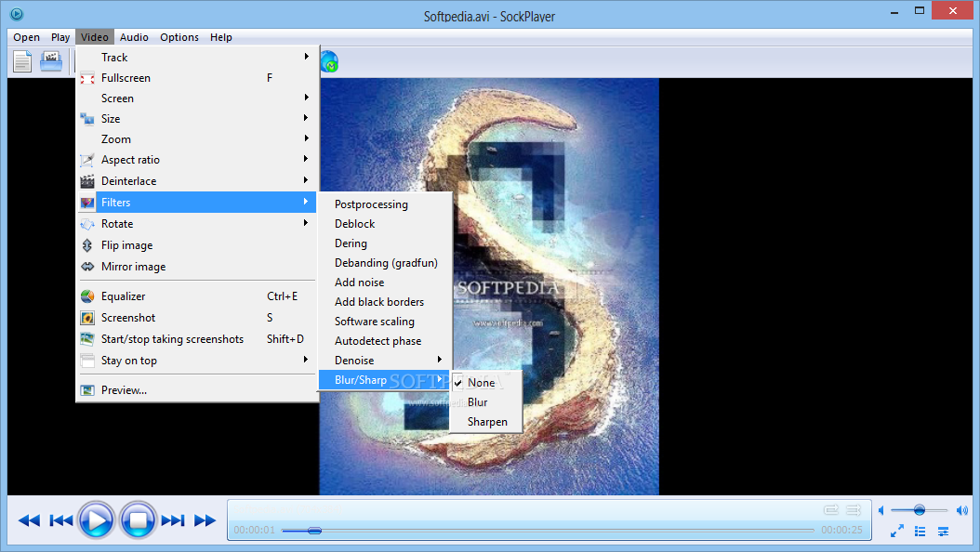Adjust the volume slider knob

pos(920,510)
